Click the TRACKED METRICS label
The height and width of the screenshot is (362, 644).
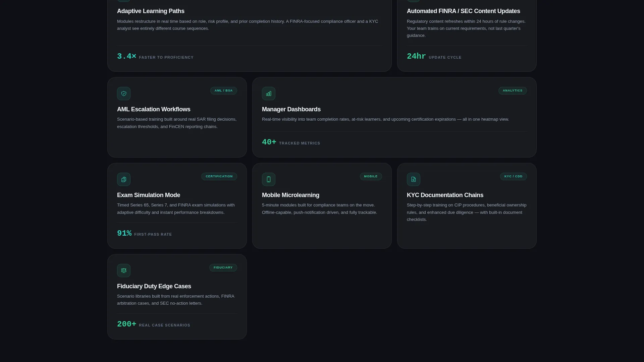pyautogui.click(x=300, y=143)
